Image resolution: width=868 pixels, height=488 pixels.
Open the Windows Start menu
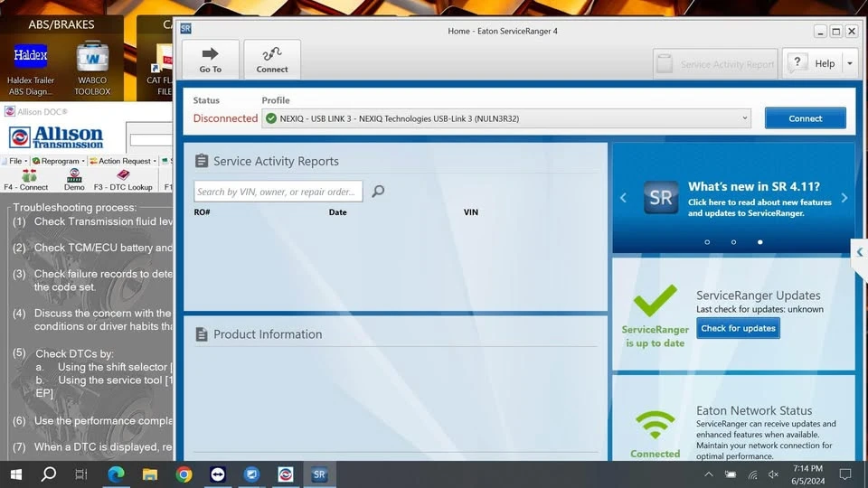coord(16,474)
